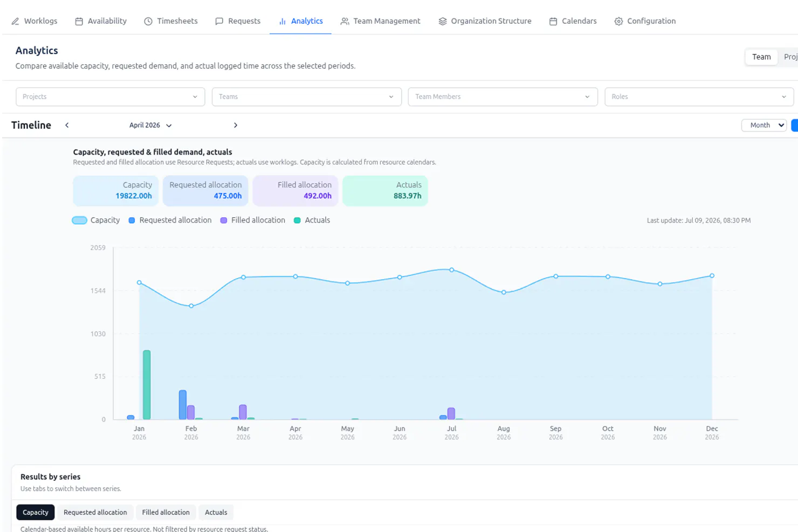This screenshot has width=798, height=532.
Task: Click the Calendars icon
Action: click(553, 22)
